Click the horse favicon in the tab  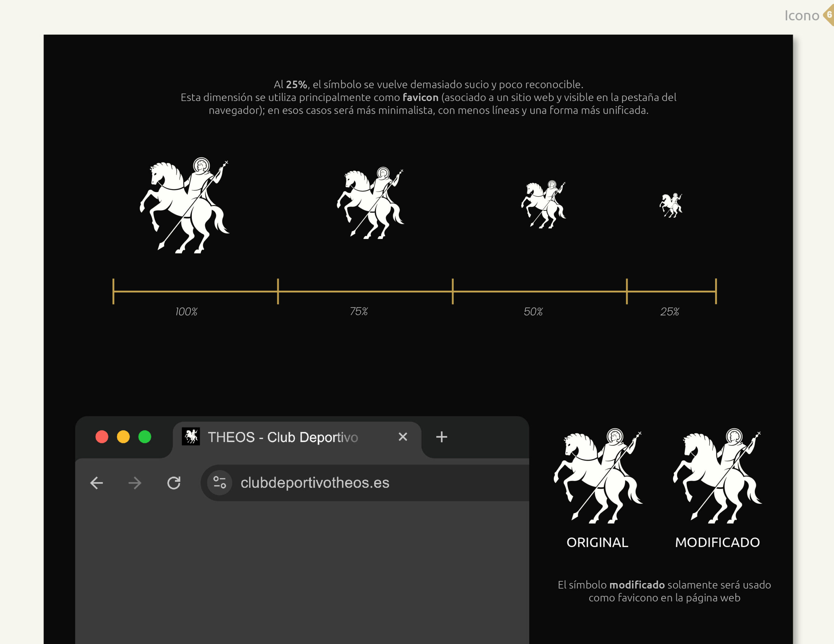191,437
